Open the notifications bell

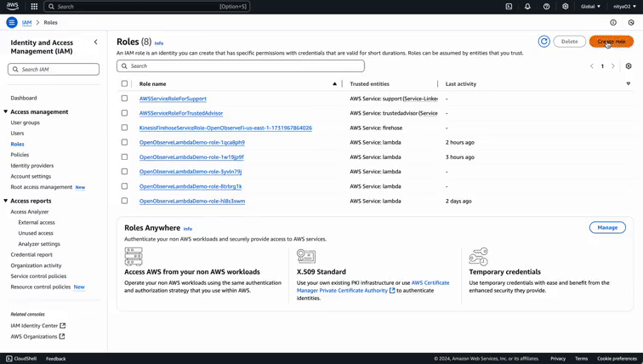point(528,7)
